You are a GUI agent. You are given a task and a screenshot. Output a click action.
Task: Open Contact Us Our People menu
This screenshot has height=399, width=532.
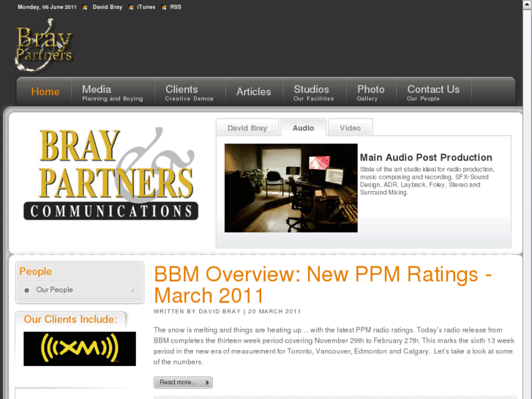pyautogui.click(x=433, y=93)
